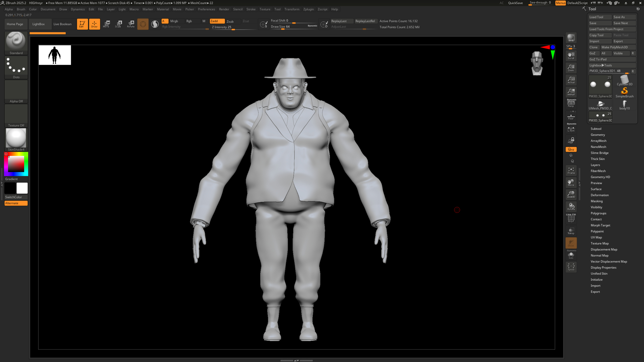Enable Solo mode
This screenshot has height=362, width=644.
tap(571, 255)
